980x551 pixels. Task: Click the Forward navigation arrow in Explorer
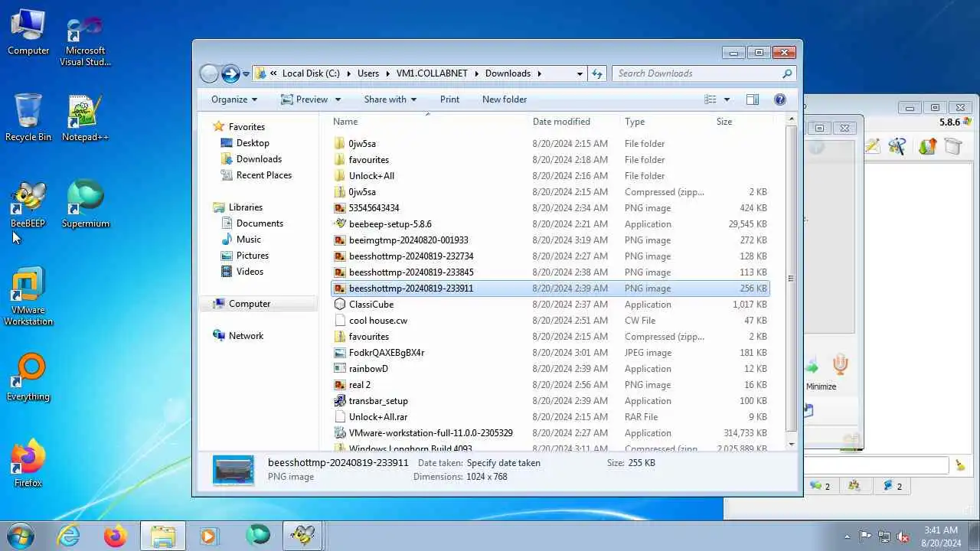tap(230, 73)
